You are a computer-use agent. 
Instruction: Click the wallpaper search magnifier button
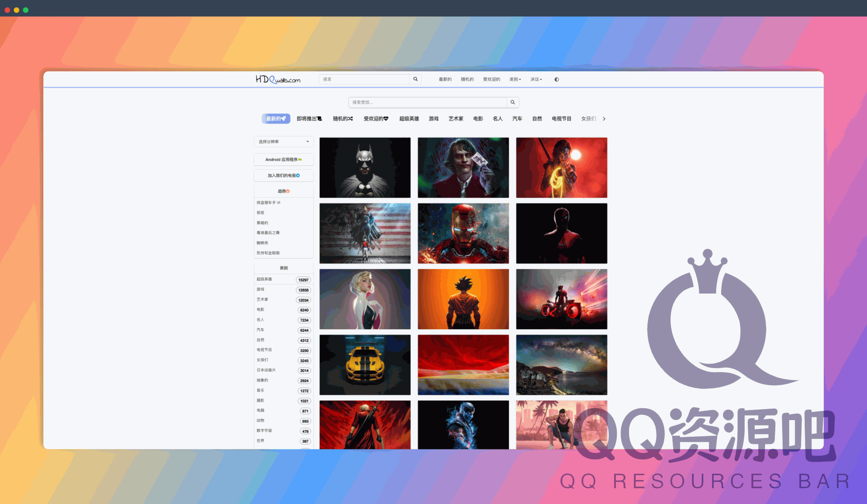513,103
